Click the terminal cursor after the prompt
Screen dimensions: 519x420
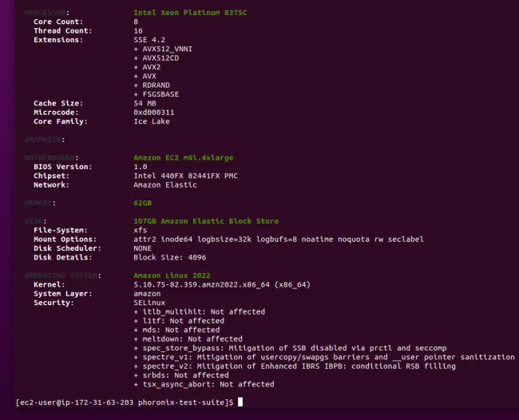pyautogui.click(x=240, y=402)
